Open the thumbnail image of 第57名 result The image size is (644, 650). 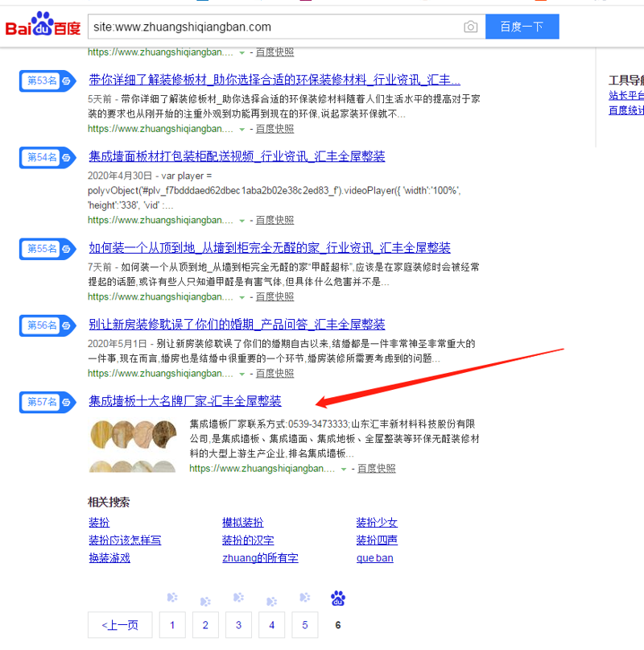133,445
